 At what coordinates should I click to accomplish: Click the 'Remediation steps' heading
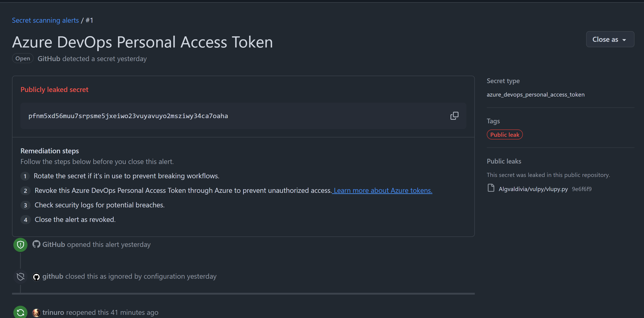pyautogui.click(x=50, y=151)
